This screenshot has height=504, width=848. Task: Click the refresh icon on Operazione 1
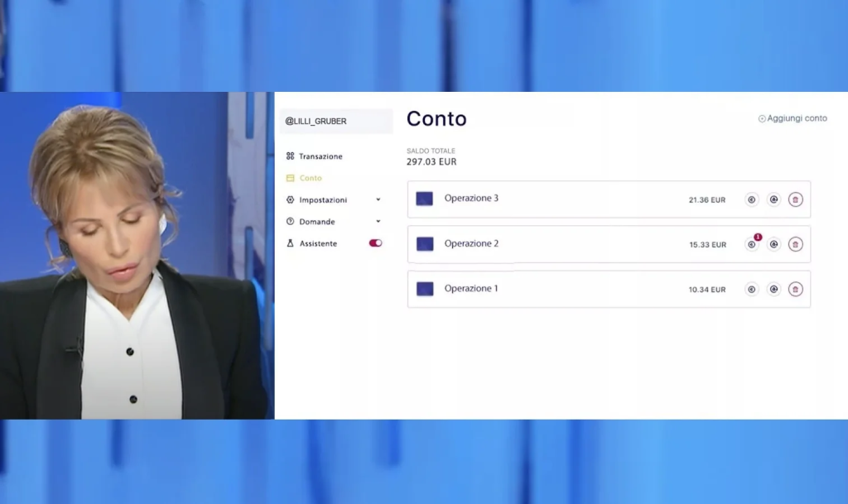tap(774, 290)
